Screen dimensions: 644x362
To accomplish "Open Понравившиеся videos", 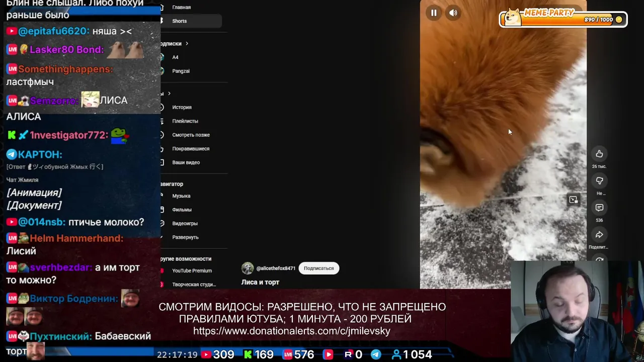I will [191, 149].
